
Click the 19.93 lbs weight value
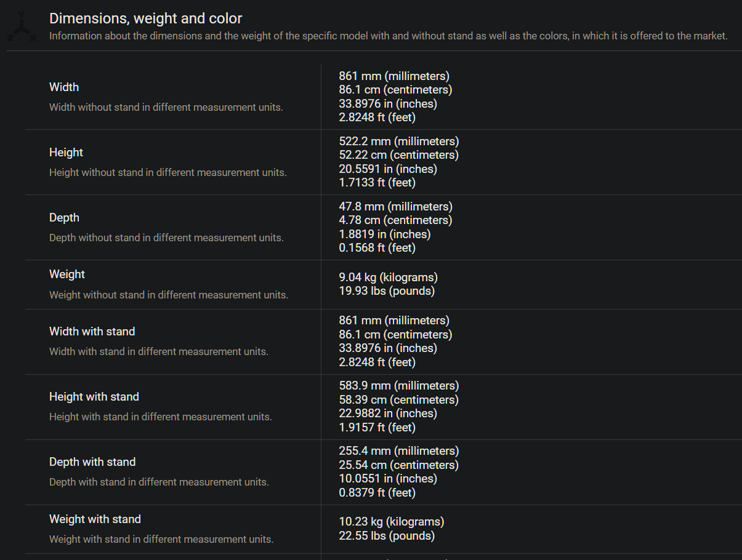coord(387,291)
